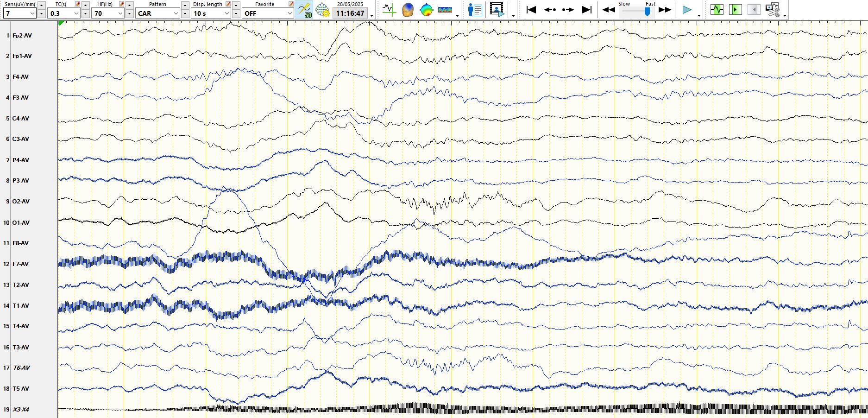Edit the HF(Hz) list with the pencil icon
This screenshot has width=868, height=418.
[121, 4]
